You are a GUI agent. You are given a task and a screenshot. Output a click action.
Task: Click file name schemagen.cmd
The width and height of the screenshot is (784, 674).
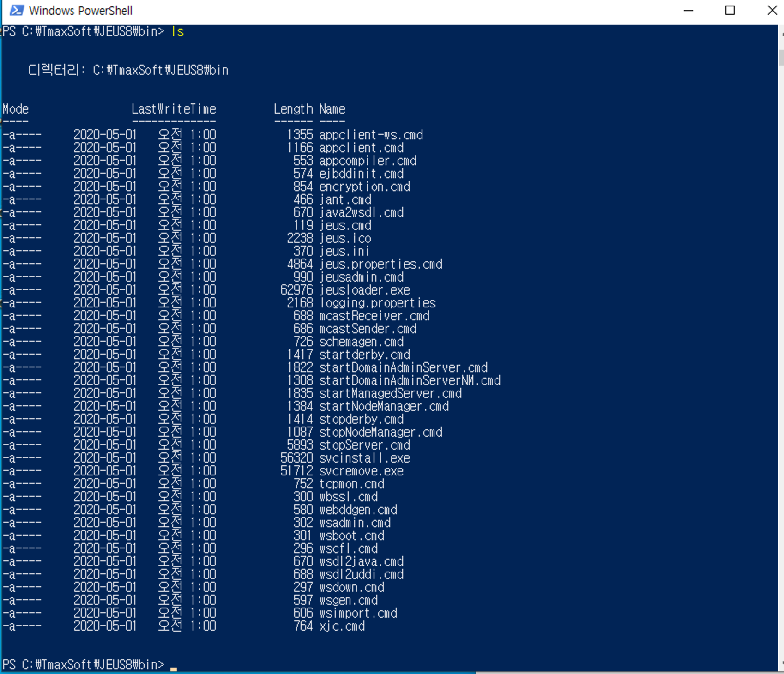[x=362, y=342]
